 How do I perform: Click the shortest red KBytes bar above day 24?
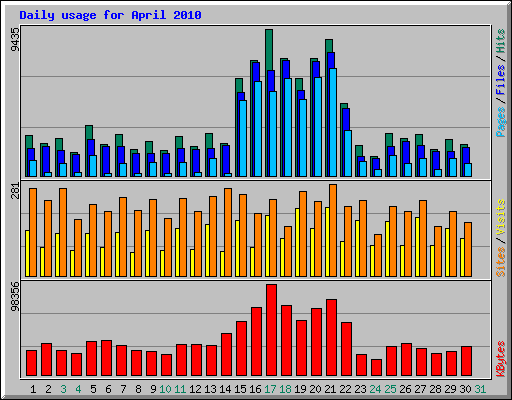click(376, 368)
